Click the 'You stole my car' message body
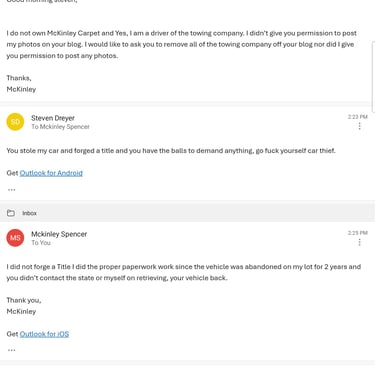Viewport: 375px width, 366px height. click(x=171, y=151)
